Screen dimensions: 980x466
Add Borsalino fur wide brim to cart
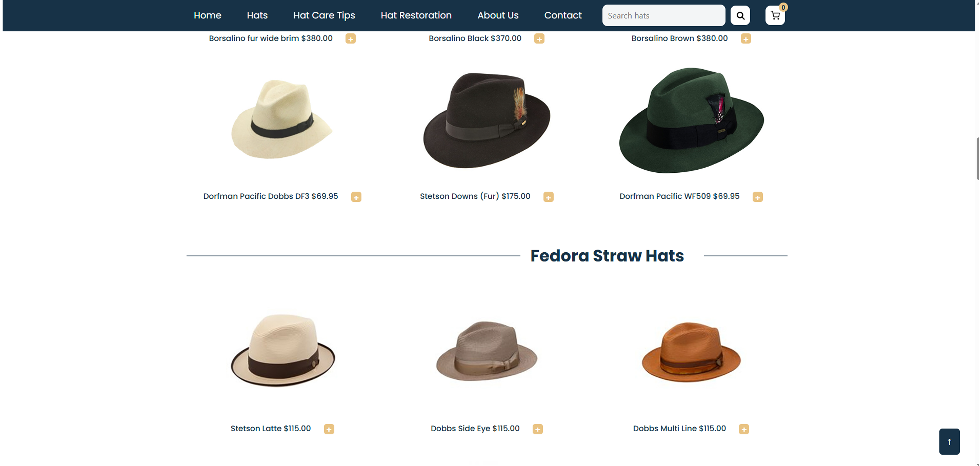coord(350,39)
